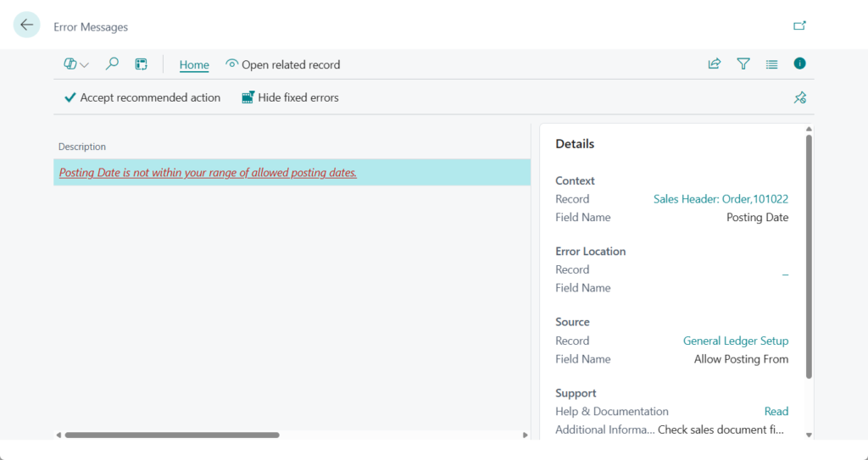Open Sales Header: Order,101022 link

click(721, 199)
